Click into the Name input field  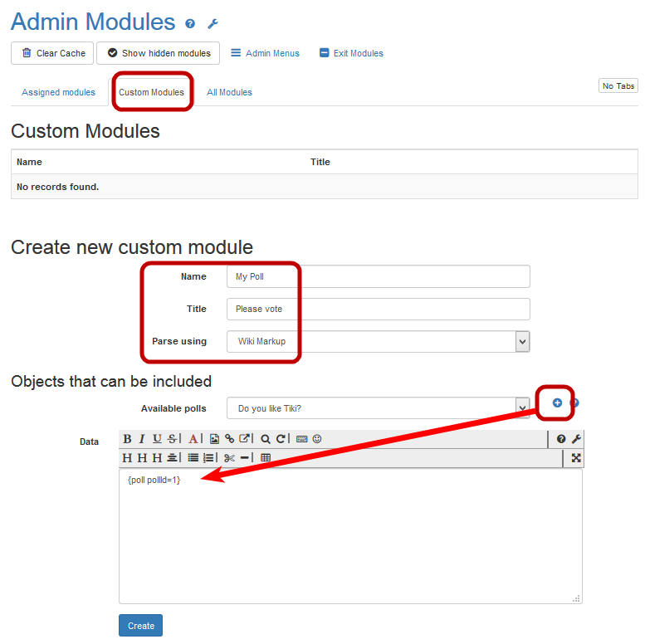pyautogui.click(x=378, y=276)
